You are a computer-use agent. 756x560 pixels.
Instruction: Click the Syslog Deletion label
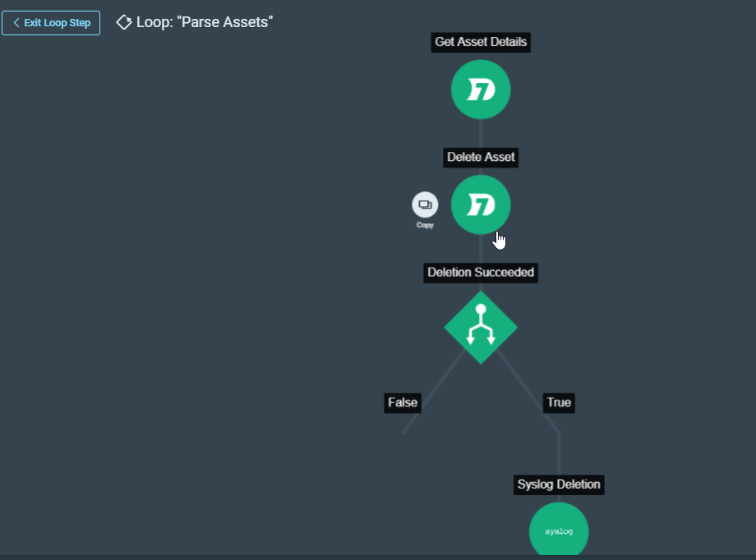(559, 484)
